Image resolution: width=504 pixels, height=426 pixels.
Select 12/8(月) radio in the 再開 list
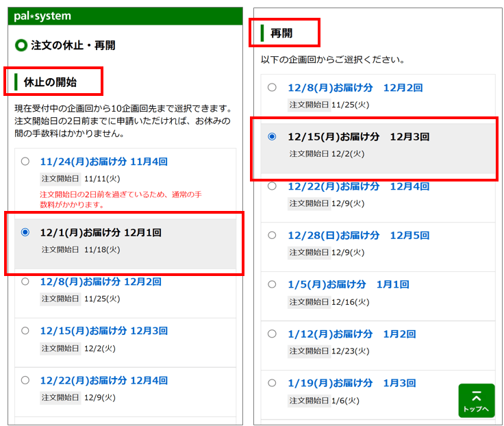coord(272,87)
